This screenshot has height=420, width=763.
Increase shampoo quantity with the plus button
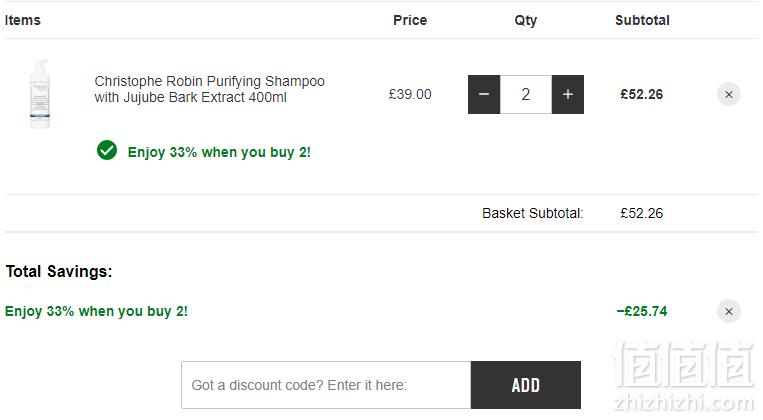(568, 94)
